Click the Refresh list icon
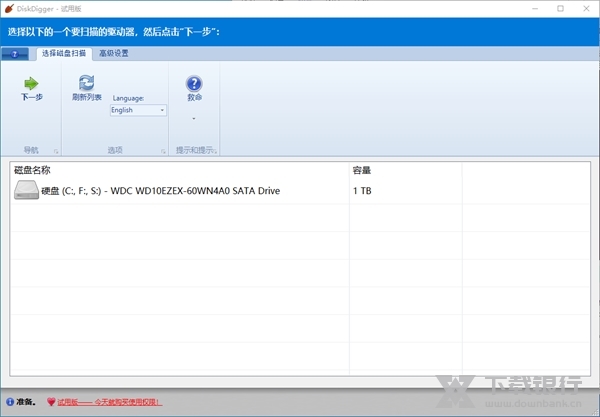The image size is (600, 417). (x=86, y=82)
